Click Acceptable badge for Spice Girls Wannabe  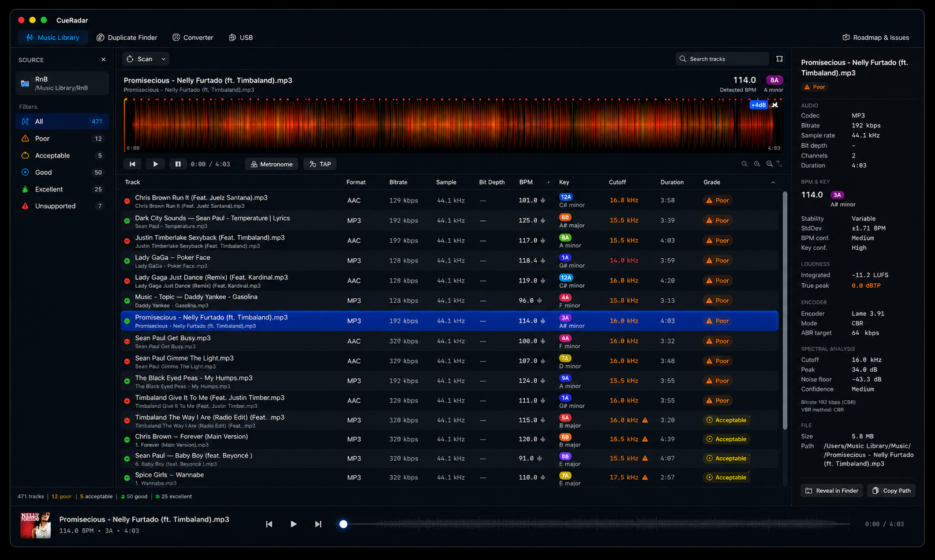[727, 478]
